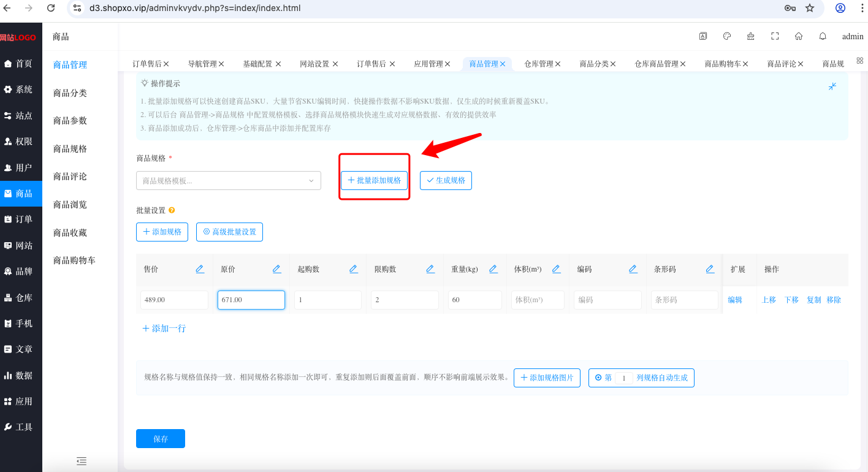Screen dimensions: 868x472
Task: Reload the page in browser toolbar
Action: point(51,8)
